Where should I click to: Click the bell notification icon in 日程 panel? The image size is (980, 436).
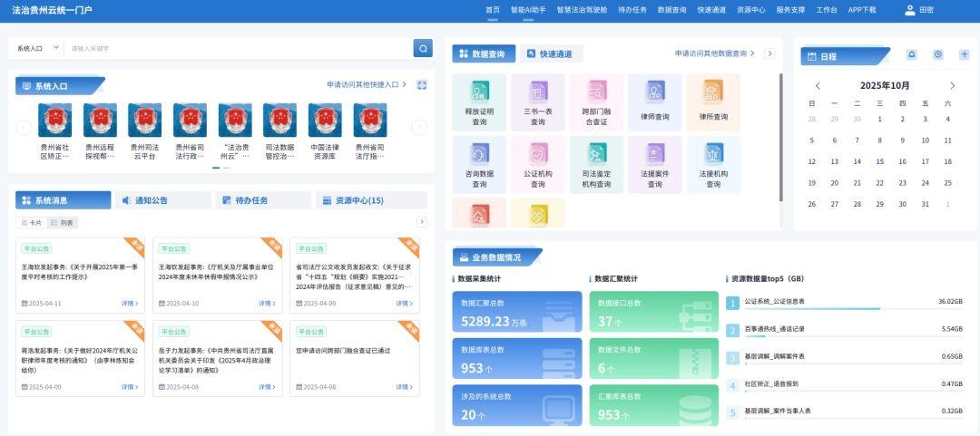(x=912, y=54)
